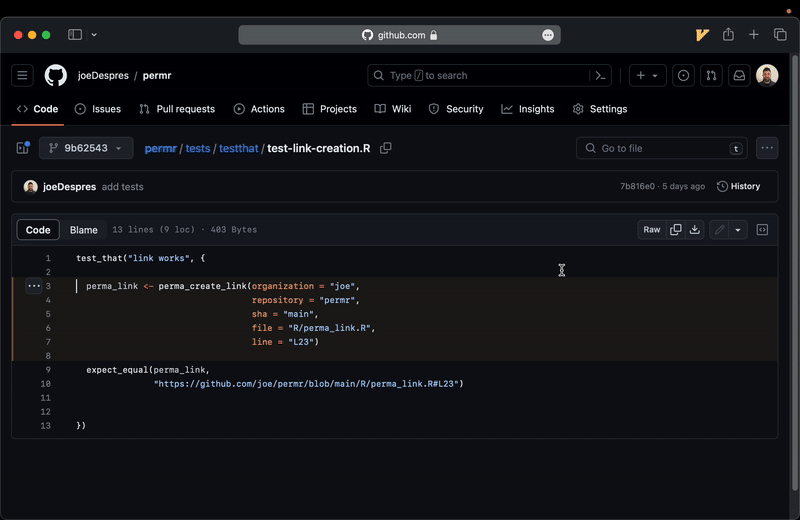Switch to Blame view
The image size is (800, 520).
(x=84, y=230)
